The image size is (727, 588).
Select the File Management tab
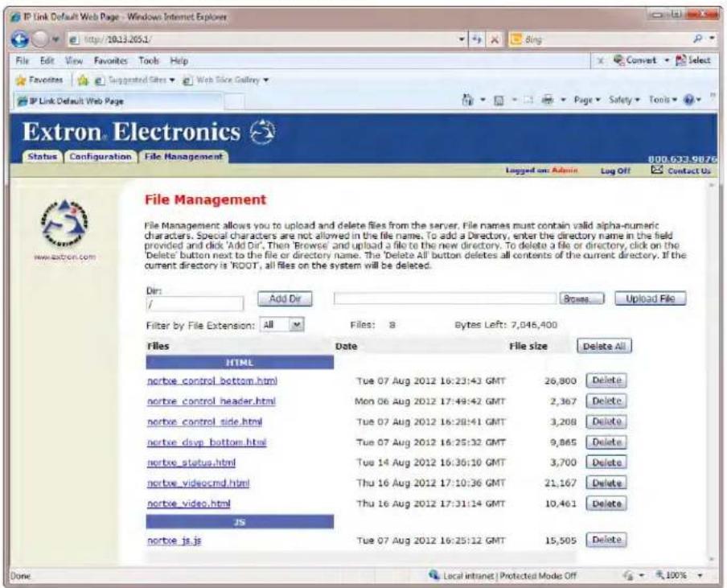click(183, 157)
